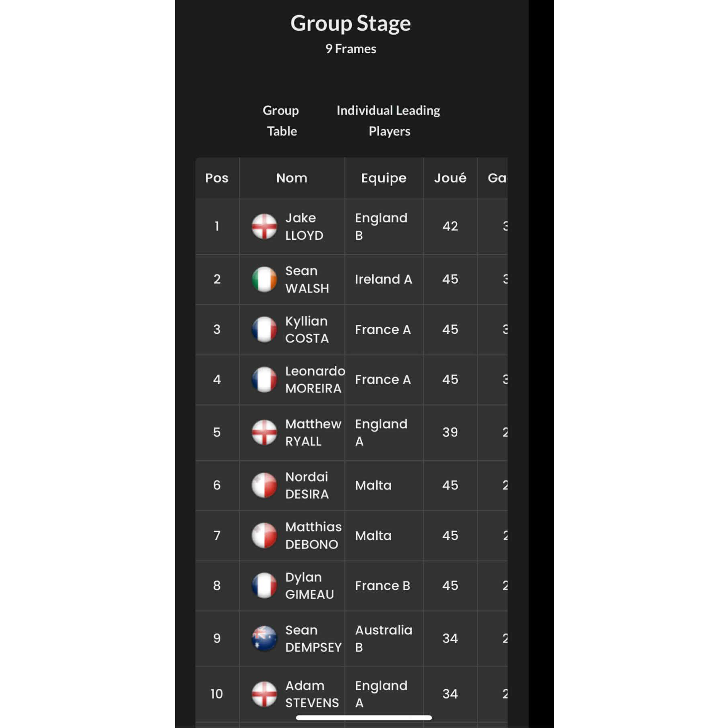Click Malta flag icon beside Matthias Debono
Viewport: 728px width, 728px height.
pyautogui.click(x=264, y=535)
